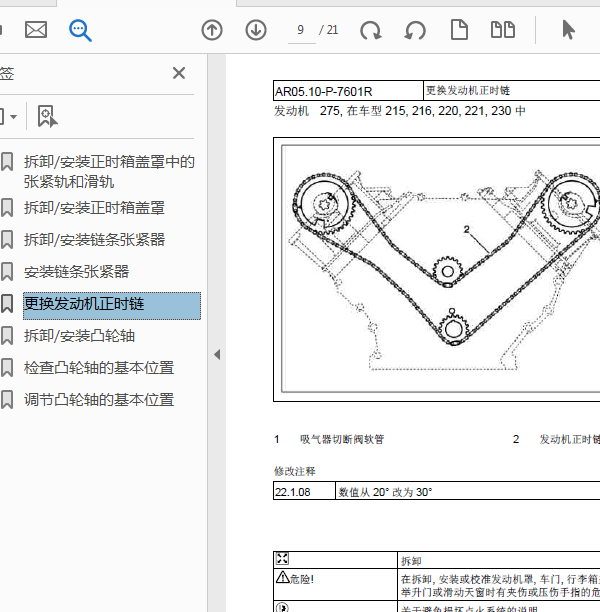
Task: Click the heading 修改注释
Action: (295, 471)
